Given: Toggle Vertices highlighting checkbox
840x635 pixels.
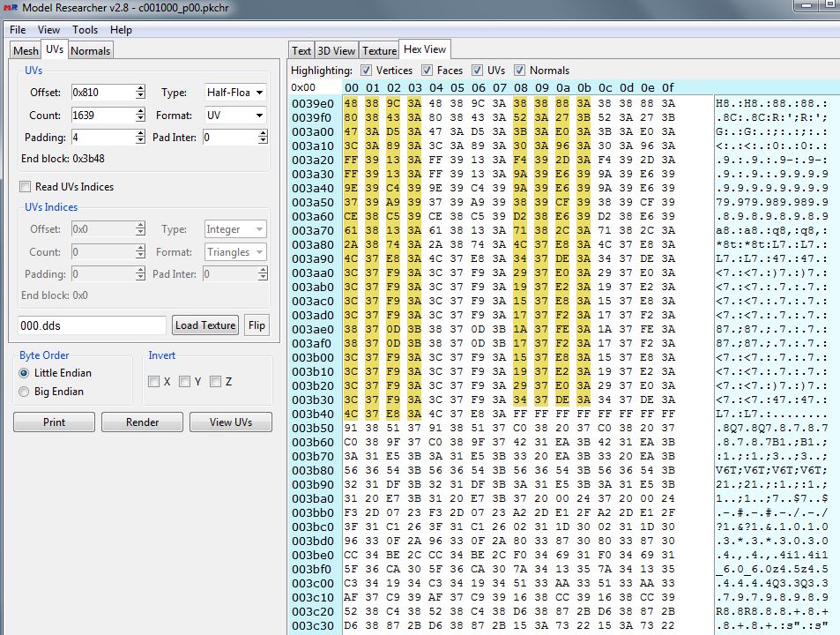Looking at the screenshot, I should click(367, 71).
